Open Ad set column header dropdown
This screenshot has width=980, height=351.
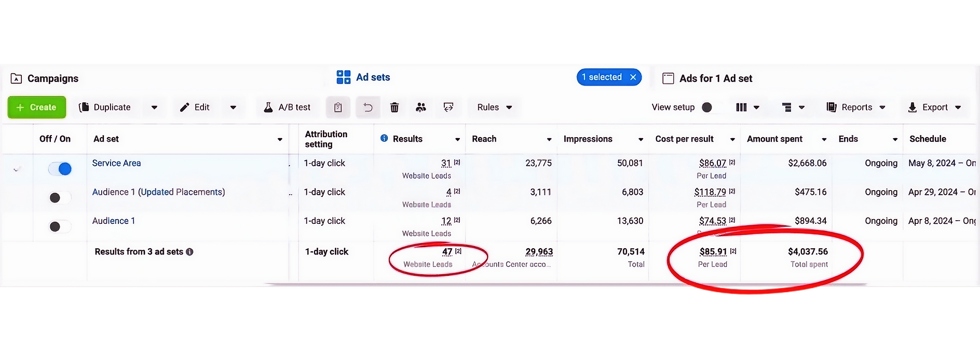(x=280, y=139)
